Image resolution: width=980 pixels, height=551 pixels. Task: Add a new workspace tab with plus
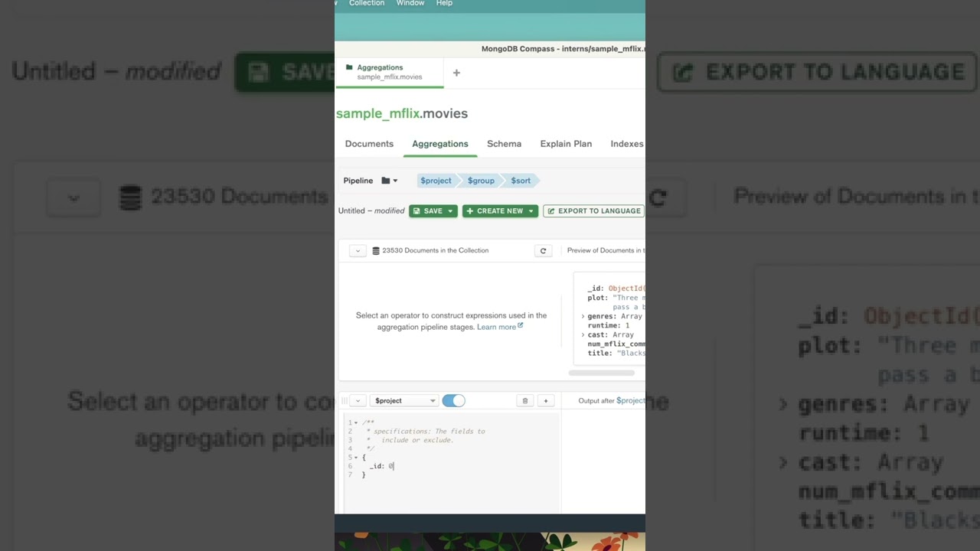point(456,73)
